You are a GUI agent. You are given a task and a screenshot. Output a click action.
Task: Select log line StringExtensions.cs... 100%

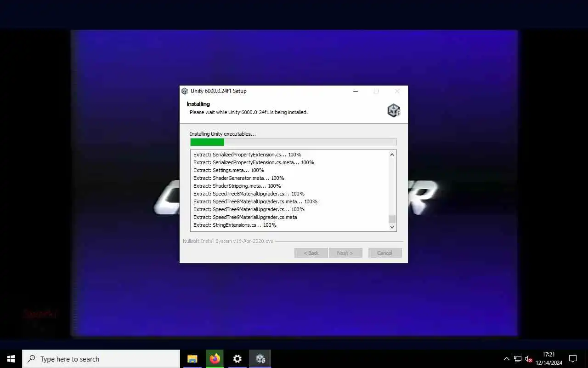point(235,225)
